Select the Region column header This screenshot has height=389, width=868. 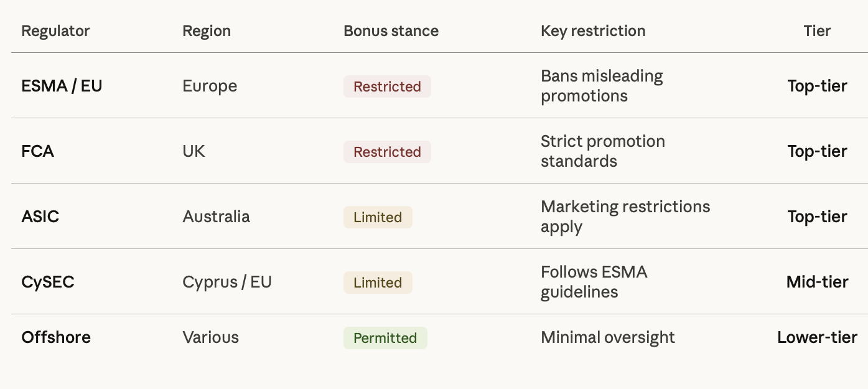(x=207, y=31)
